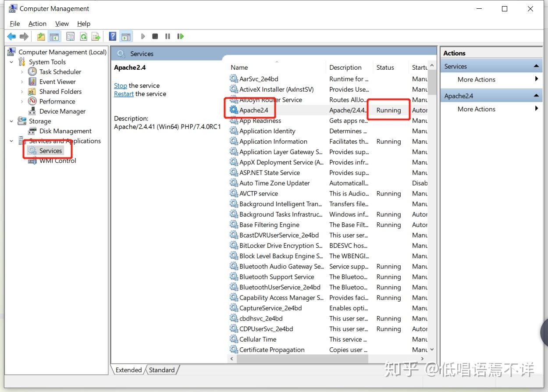Click the Pause Service icon
Image resolution: width=548 pixels, height=392 pixels.
pos(167,36)
